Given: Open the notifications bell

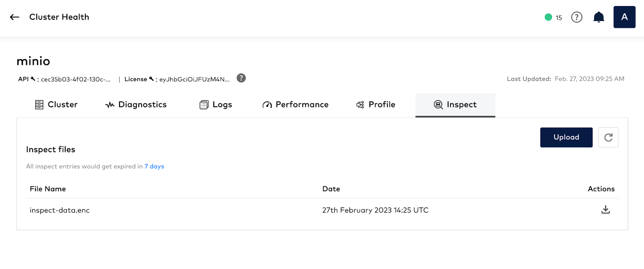Looking at the screenshot, I should [x=599, y=17].
